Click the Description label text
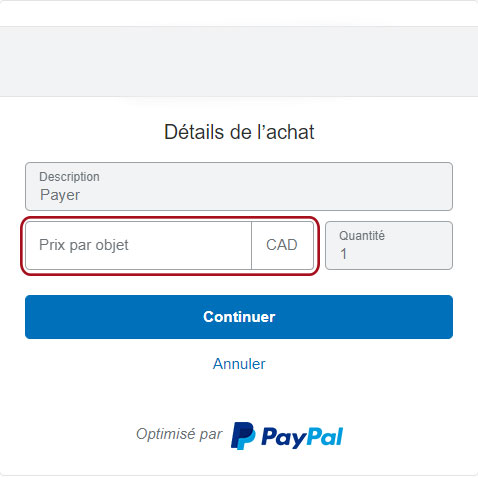The width and height of the screenshot is (478, 478). pos(69,177)
